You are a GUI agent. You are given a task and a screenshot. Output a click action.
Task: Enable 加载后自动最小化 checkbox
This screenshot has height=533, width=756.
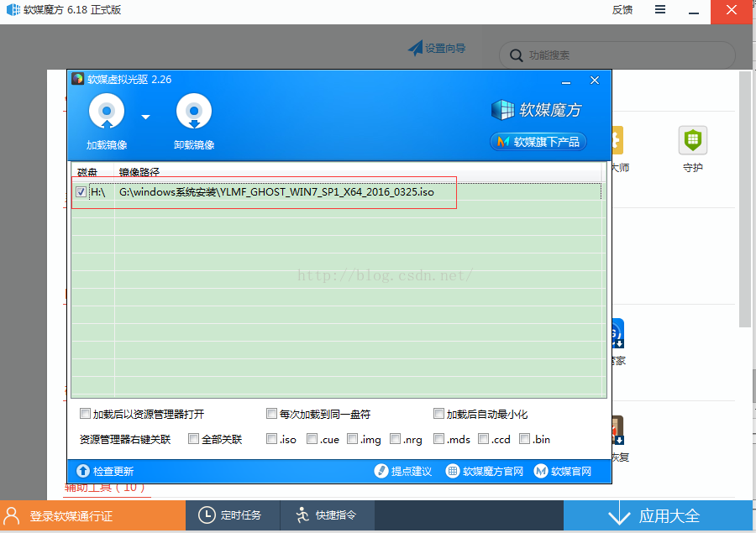tap(438, 414)
